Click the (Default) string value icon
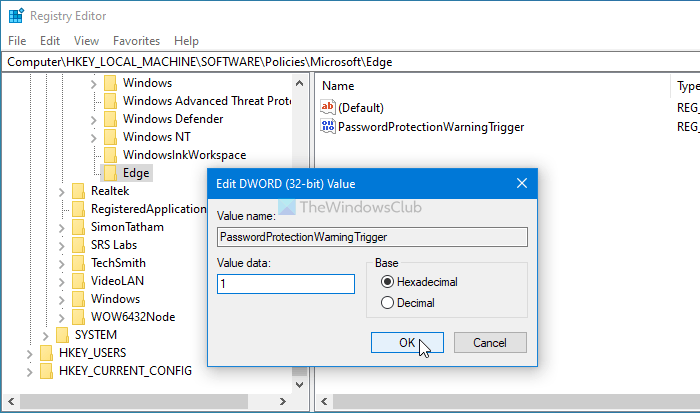 (x=327, y=107)
